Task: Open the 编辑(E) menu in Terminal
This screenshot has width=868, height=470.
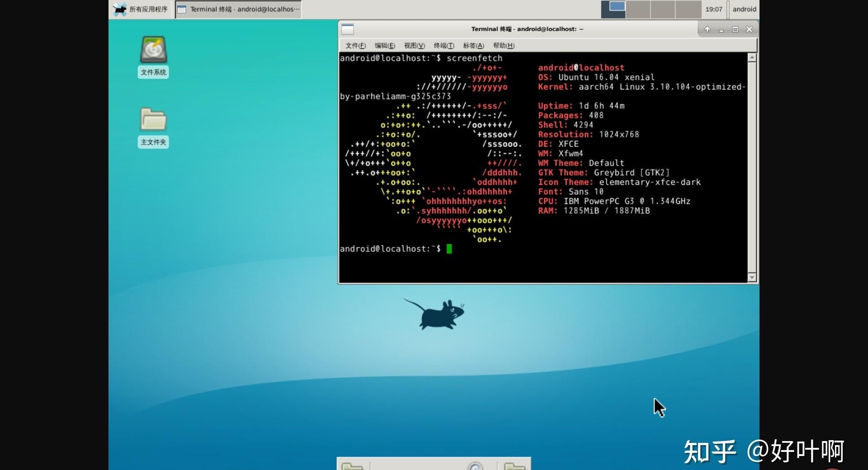Action: pos(385,46)
